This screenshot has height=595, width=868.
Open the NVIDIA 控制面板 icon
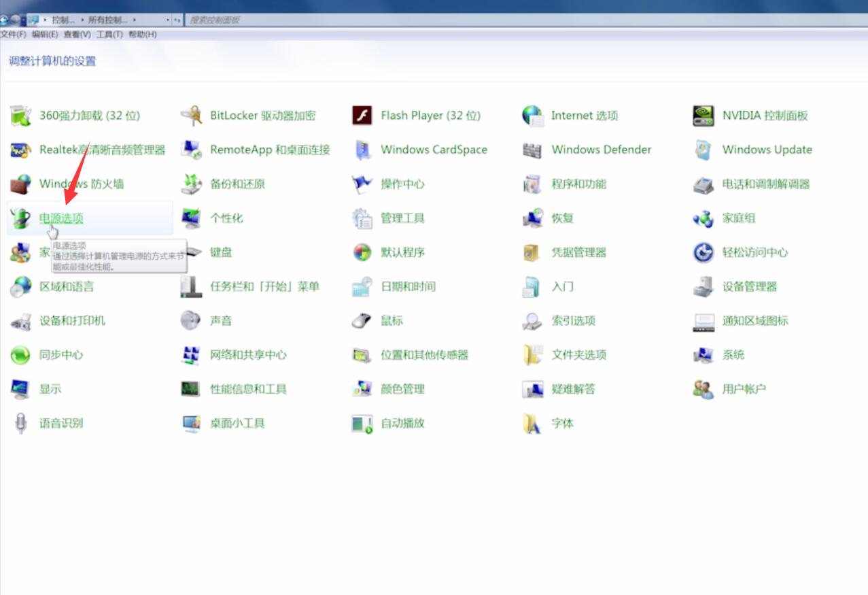point(704,116)
